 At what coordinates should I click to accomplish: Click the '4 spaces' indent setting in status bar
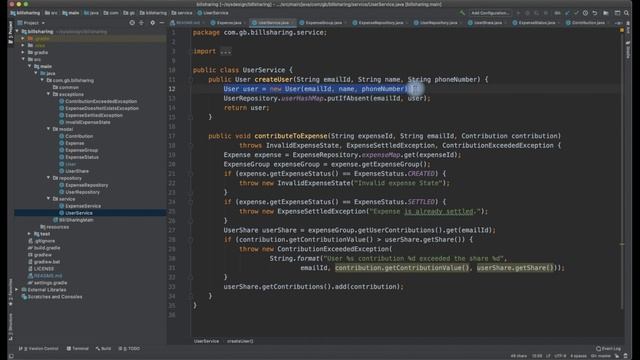tap(578, 356)
